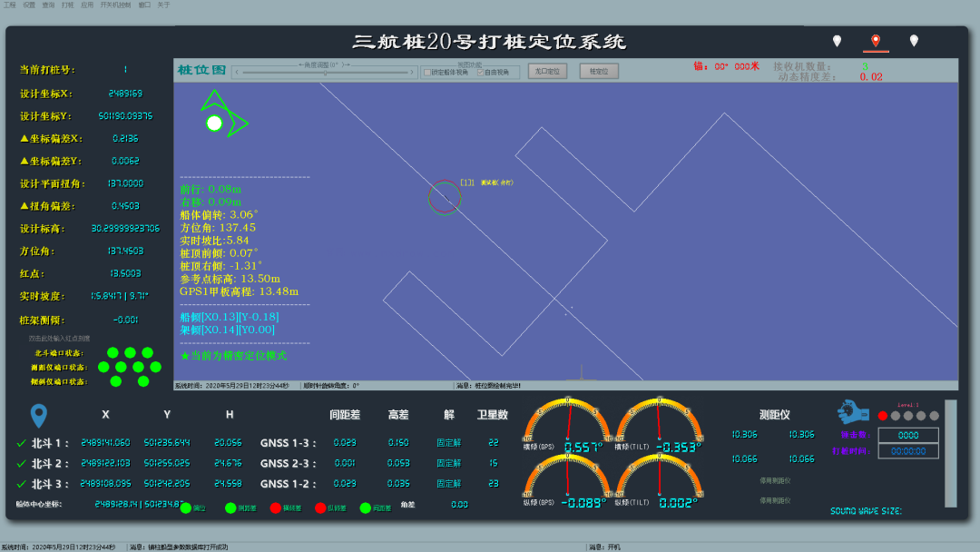Viewport: 980px width, 552px height.
Task: Click the 方位角 value 137.4503
Action: (125, 251)
